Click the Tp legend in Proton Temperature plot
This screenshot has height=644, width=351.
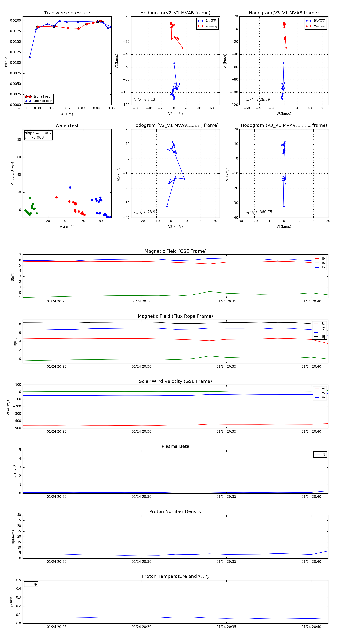pyautogui.click(x=31, y=584)
